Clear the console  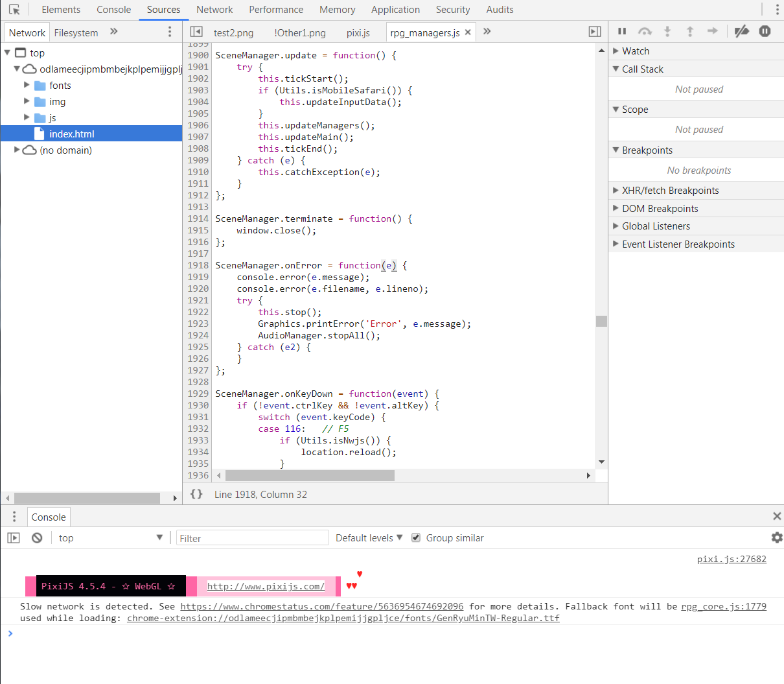click(x=37, y=538)
